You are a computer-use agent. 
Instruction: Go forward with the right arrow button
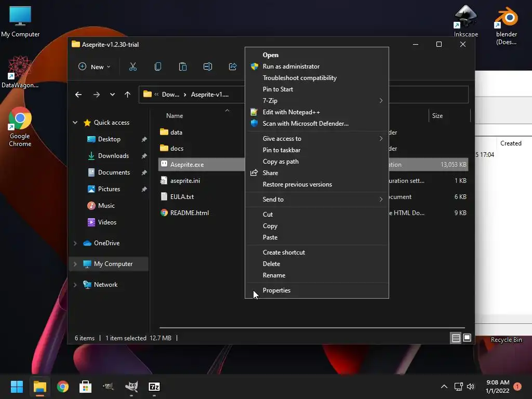(96, 95)
